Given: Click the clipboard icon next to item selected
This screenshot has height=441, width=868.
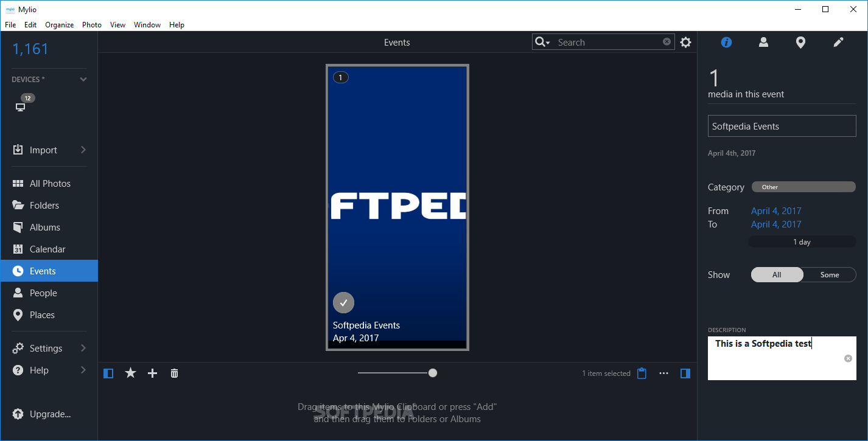Looking at the screenshot, I should click(642, 373).
